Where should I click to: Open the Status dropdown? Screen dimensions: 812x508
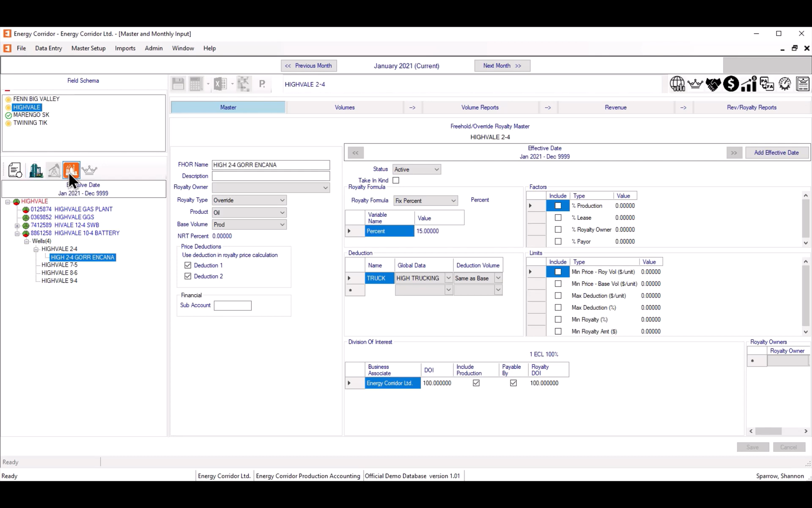click(x=436, y=169)
